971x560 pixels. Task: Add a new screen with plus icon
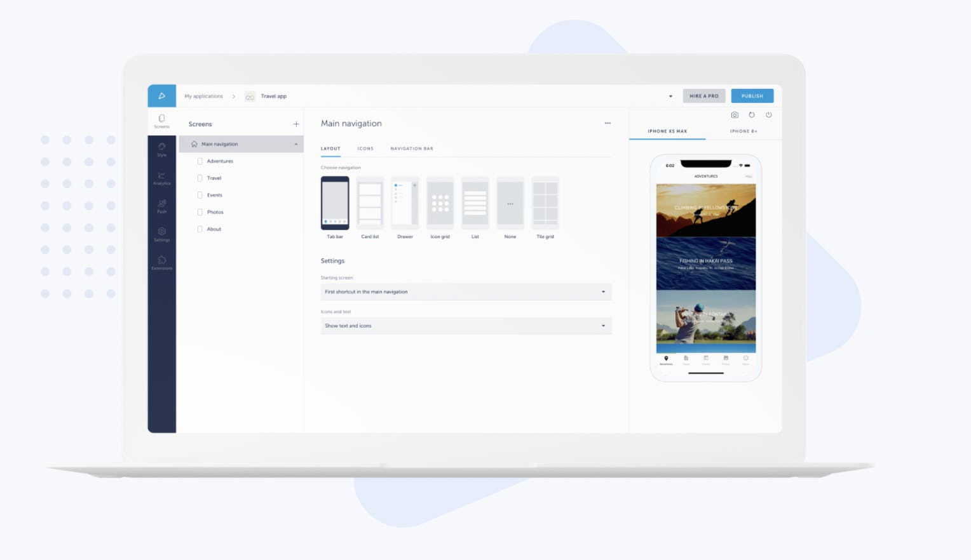296,124
